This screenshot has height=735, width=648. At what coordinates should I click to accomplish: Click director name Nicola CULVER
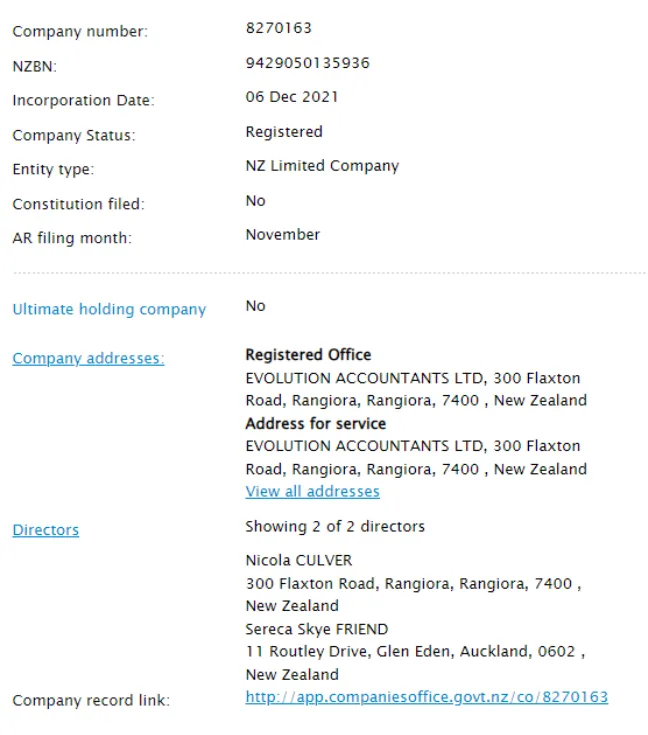point(299,560)
